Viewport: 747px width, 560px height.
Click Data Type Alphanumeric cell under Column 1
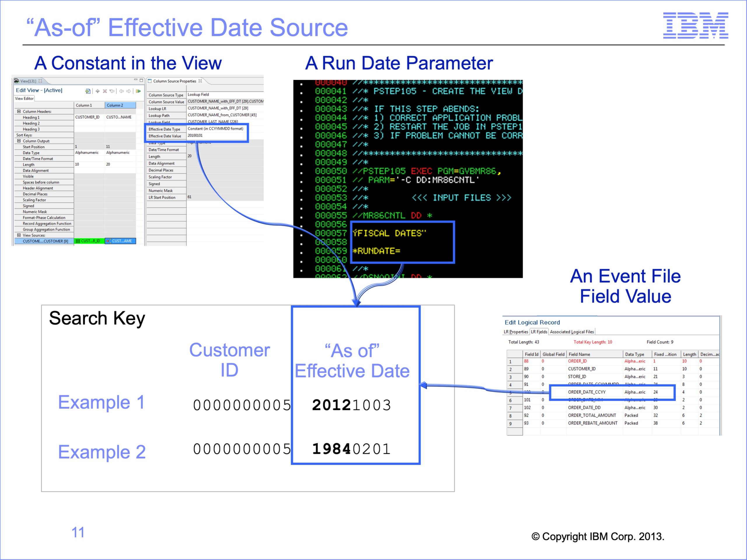tap(89, 153)
